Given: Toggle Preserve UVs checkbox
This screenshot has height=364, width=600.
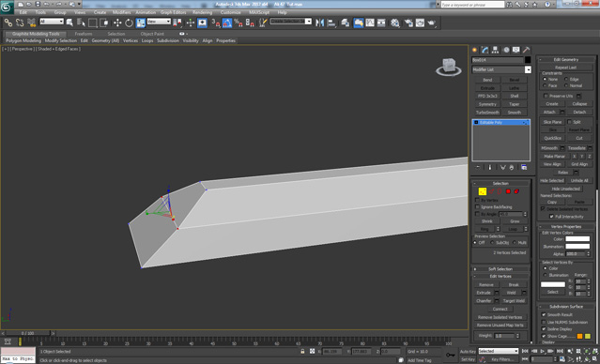Looking at the screenshot, I should coord(546,96).
